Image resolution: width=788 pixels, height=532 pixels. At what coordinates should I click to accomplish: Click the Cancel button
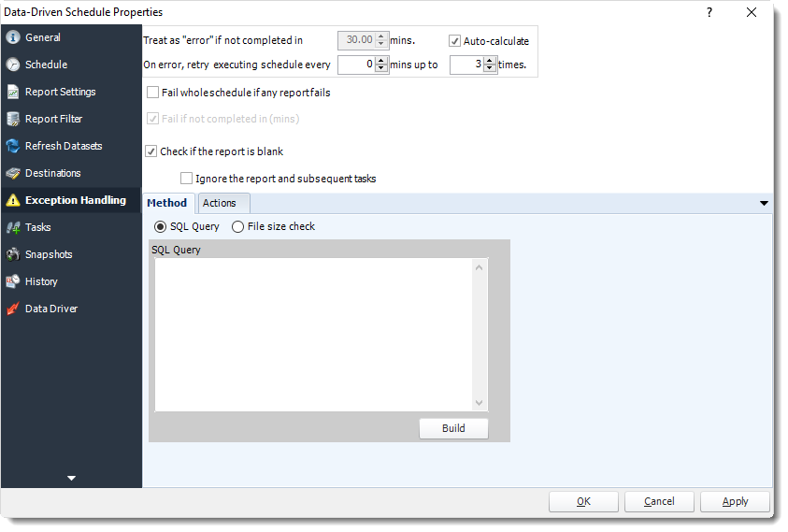point(659,502)
